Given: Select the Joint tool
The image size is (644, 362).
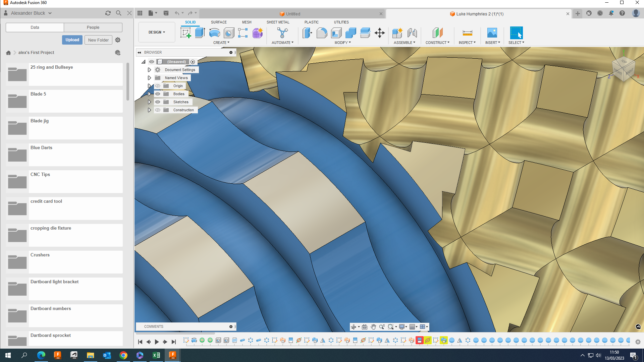Looking at the screenshot, I should (x=412, y=33).
